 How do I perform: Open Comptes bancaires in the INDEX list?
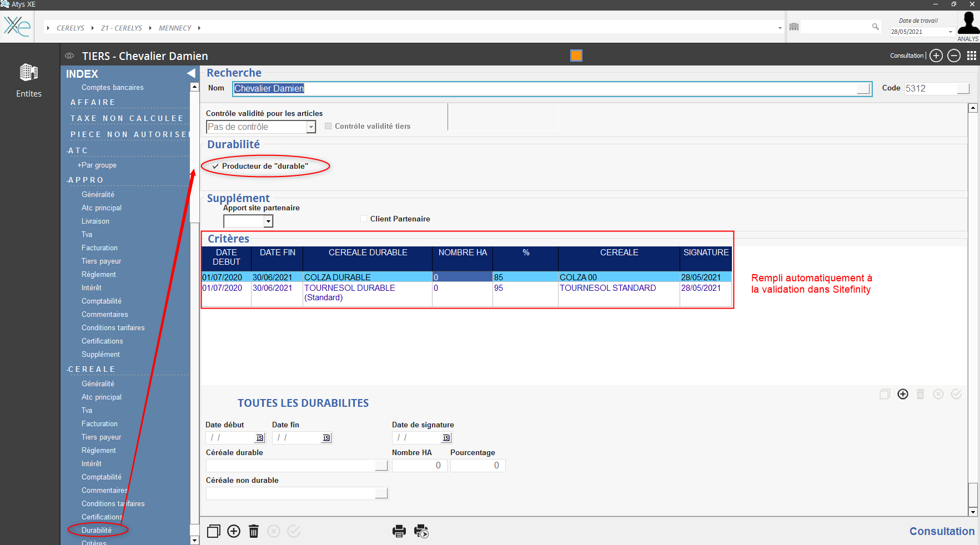[x=112, y=88]
